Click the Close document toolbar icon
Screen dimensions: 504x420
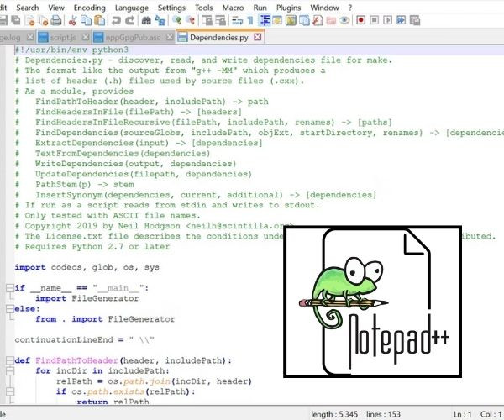point(30,20)
